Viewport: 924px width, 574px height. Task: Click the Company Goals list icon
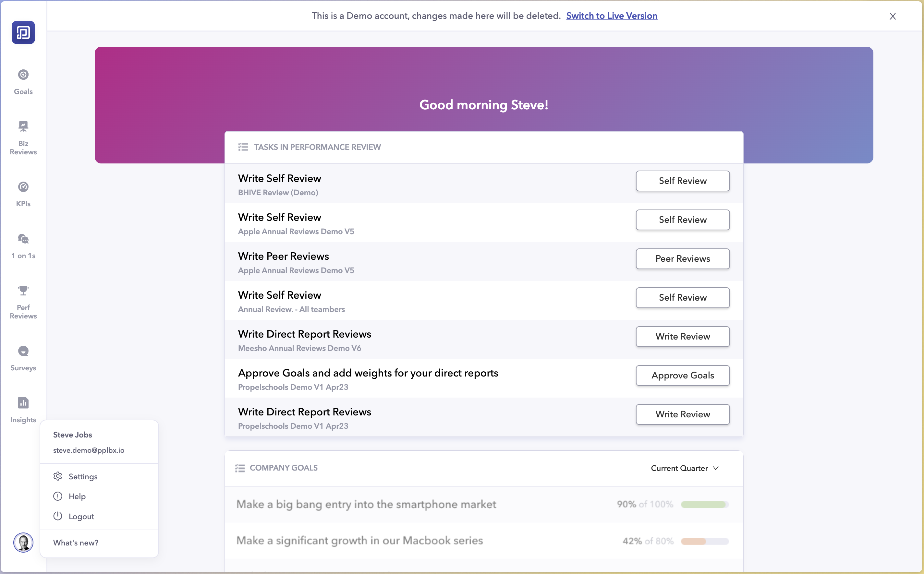click(240, 468)
